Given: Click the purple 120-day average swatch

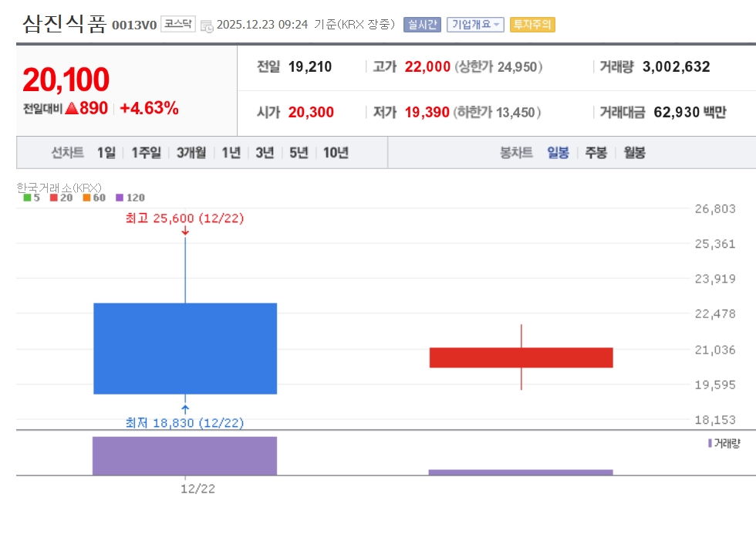Looking at the screenshot, I should [x=120, y=198].
